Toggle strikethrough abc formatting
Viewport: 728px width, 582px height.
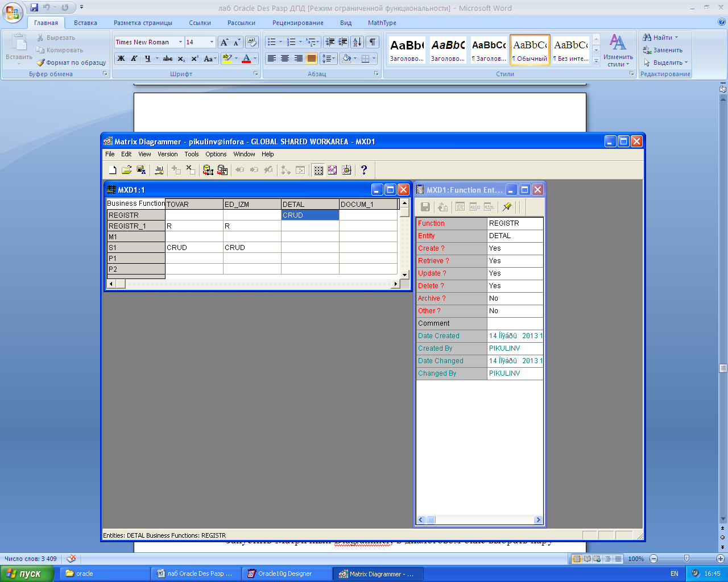tap(168, 59)
